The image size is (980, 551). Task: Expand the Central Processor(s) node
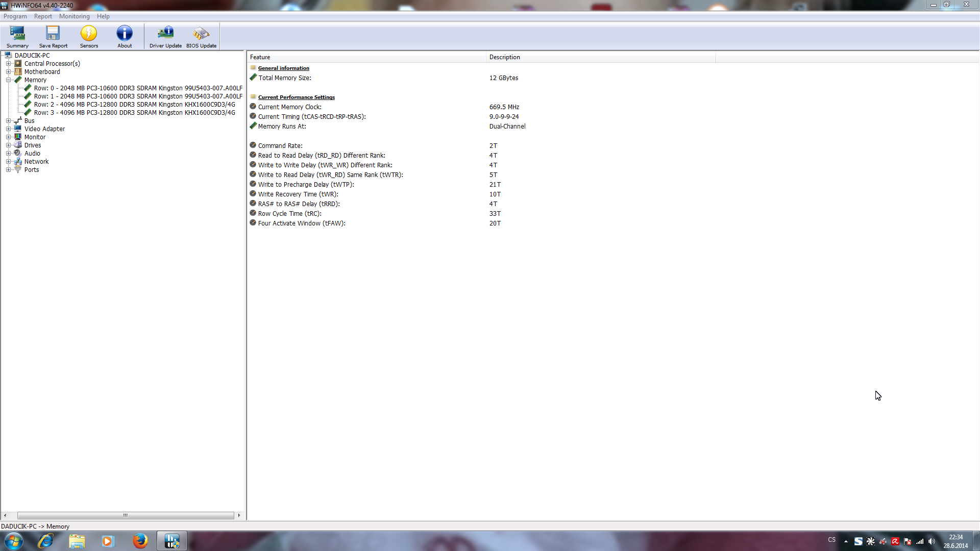point(8,64)
